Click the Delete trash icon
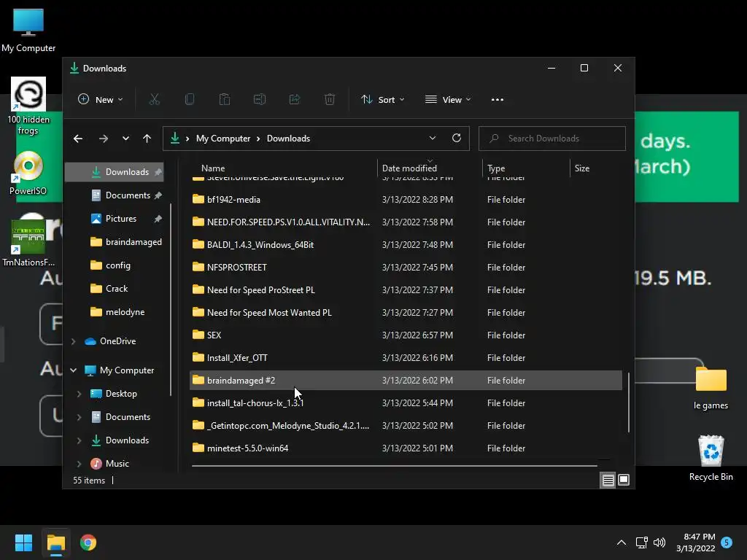 [330, 99]
